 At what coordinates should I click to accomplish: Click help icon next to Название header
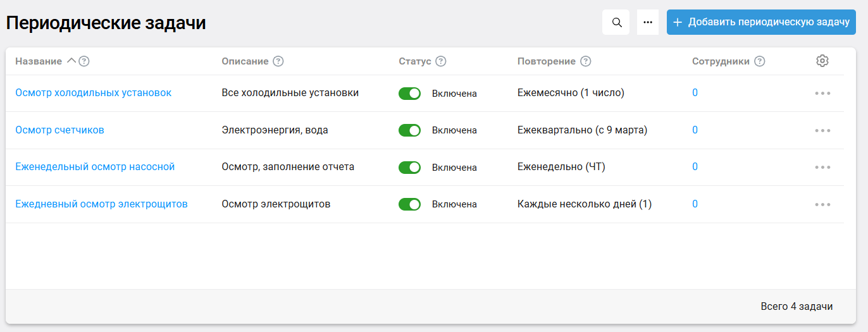(84, 61)
